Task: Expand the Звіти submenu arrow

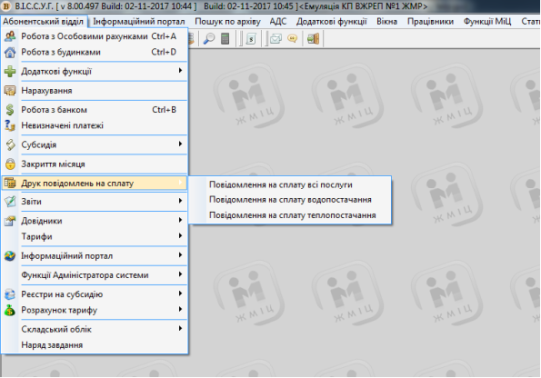Action: 180,201
